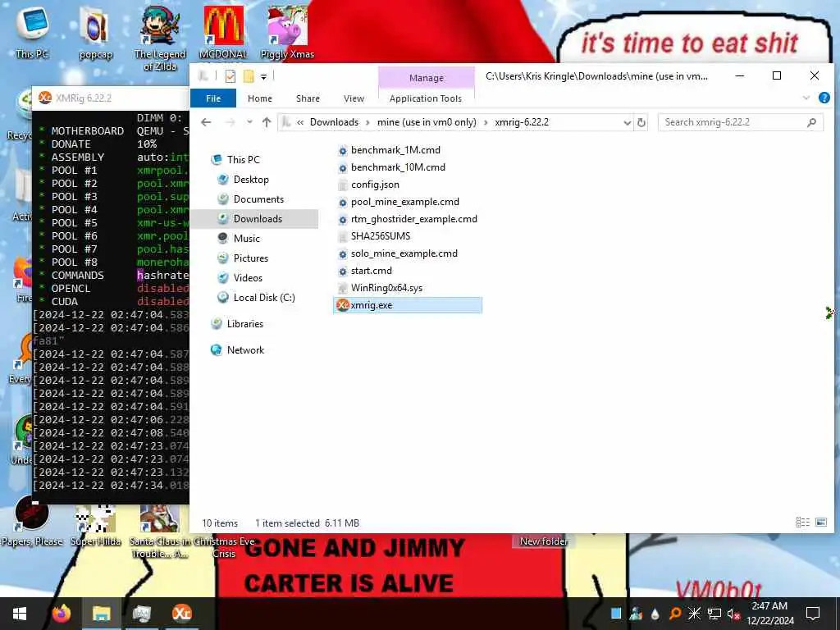Open Pictures in the sidebar
Screen dimensions: 840x630
coord(243,258)
